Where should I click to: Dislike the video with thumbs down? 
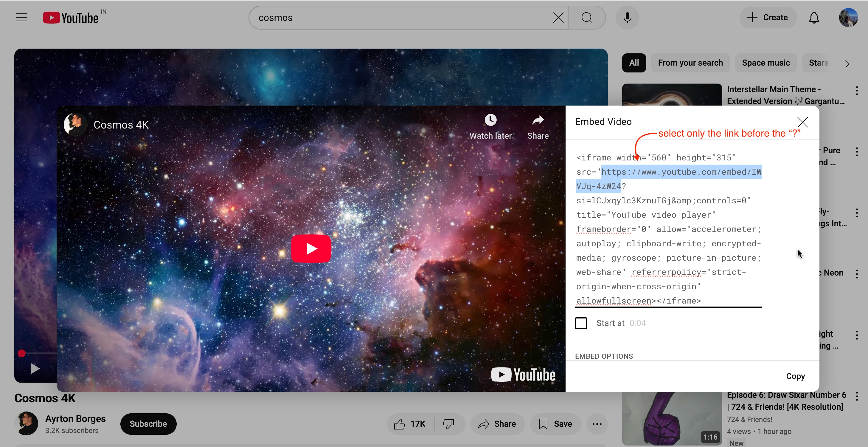448,424
